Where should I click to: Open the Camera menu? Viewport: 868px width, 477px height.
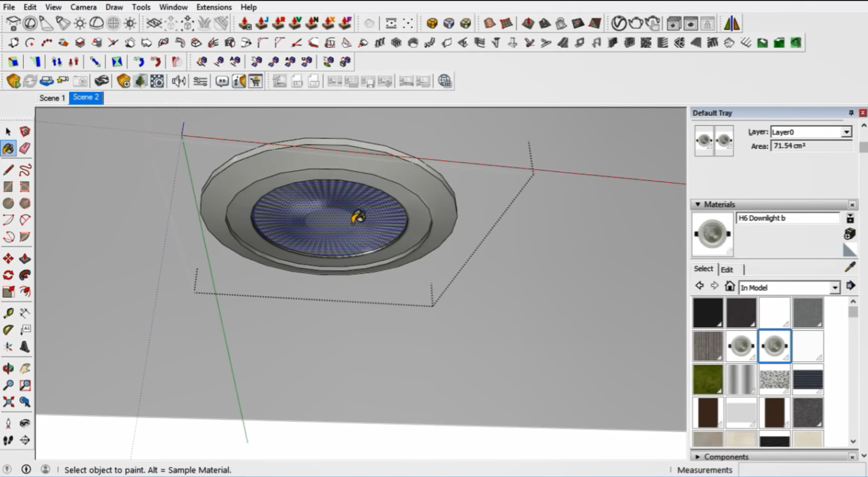83,7
